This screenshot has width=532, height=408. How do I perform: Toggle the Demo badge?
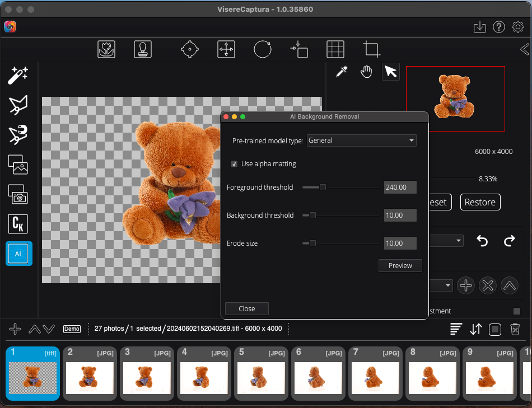point(72,329)
